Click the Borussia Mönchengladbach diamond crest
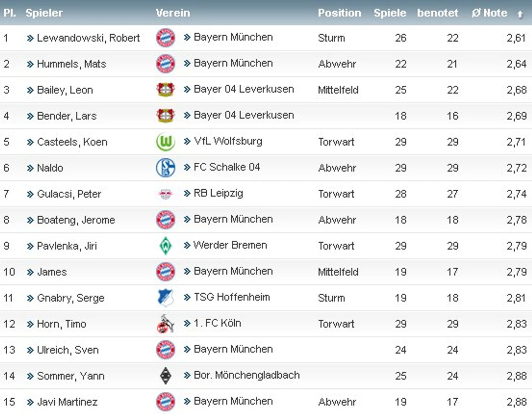The height and width of the screenshot is (414, 532). pyautogui.click(x=165, y=376)
